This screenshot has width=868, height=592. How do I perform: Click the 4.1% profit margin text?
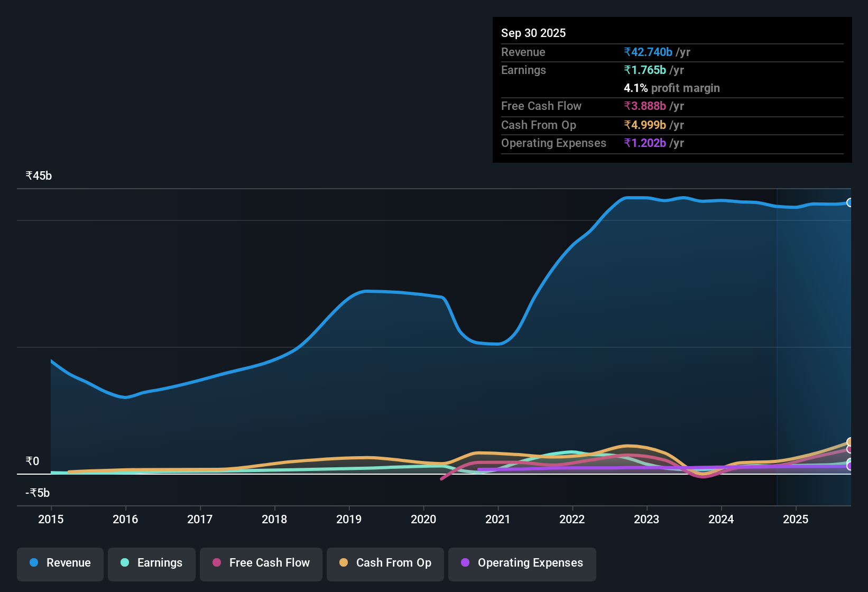click(671, 88)
